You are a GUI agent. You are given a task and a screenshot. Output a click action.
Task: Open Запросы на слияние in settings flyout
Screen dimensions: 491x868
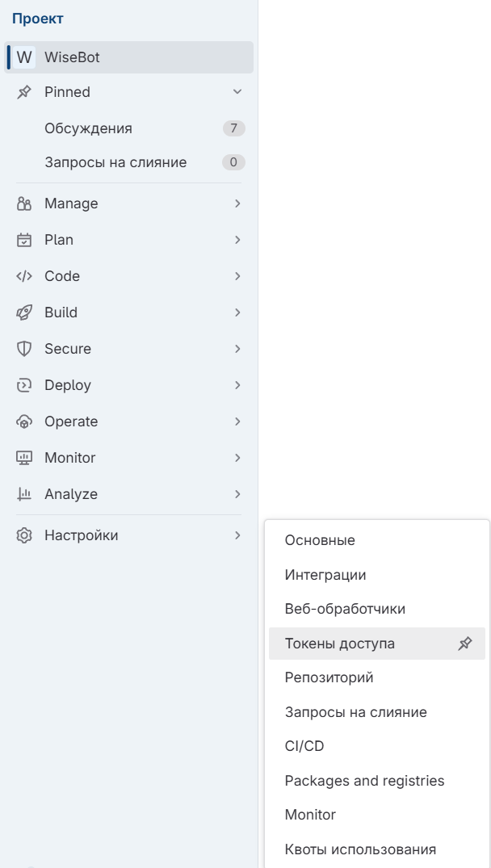coord(377,712)
